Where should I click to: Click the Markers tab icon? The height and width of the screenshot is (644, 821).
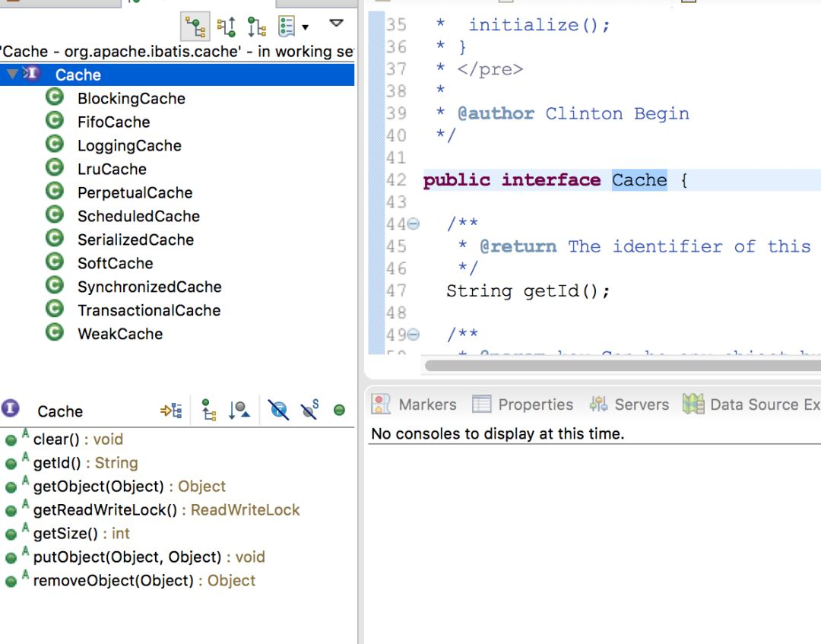point(381,404)
